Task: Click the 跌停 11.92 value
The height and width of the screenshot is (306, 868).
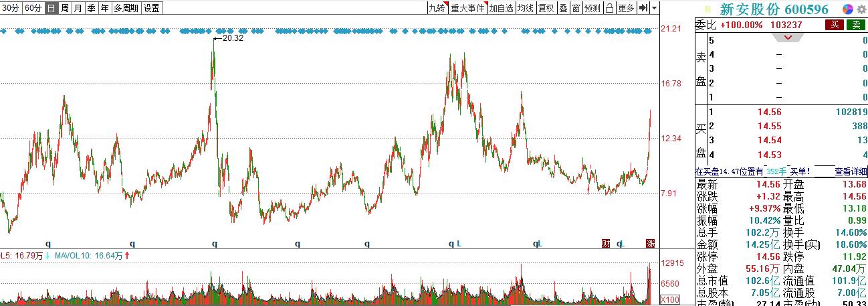Action: pos(853,256)
